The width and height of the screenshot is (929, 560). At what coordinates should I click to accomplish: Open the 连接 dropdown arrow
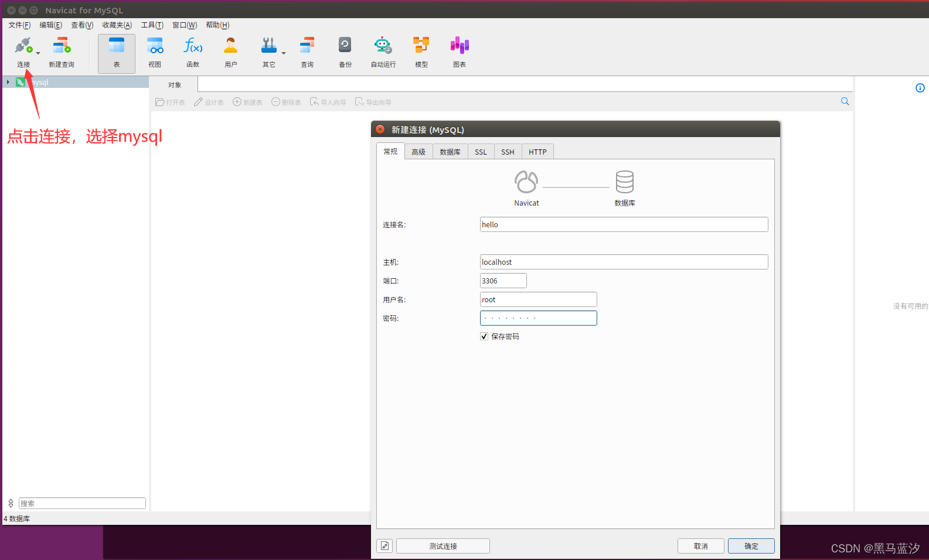pos(38,53)
